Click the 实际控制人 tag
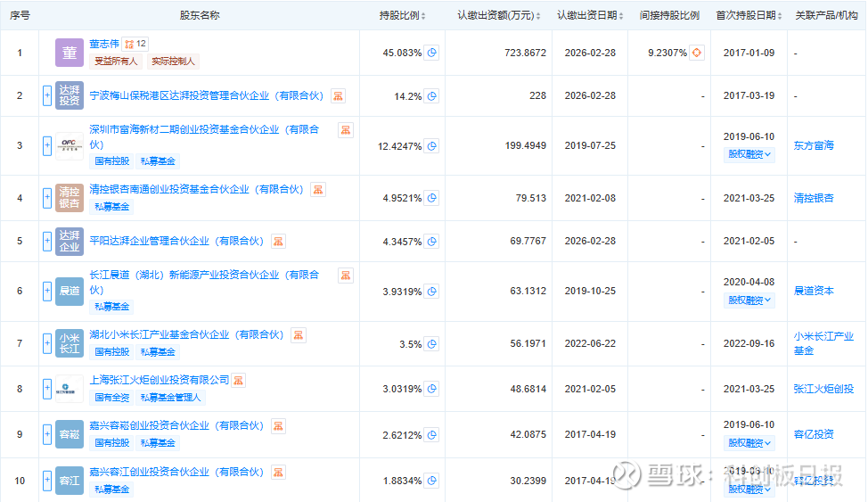 click(x=173, y=61)
